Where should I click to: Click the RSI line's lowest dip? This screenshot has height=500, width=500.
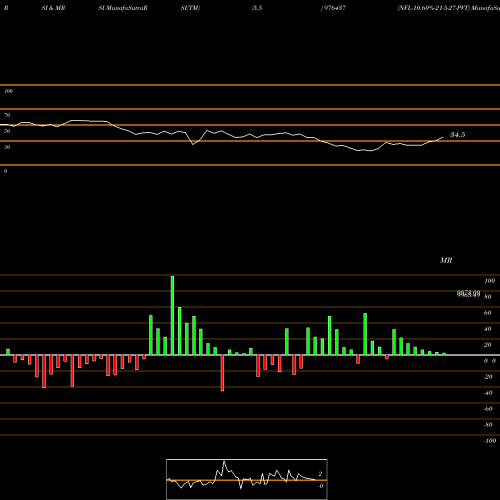(x=370, y=151)
